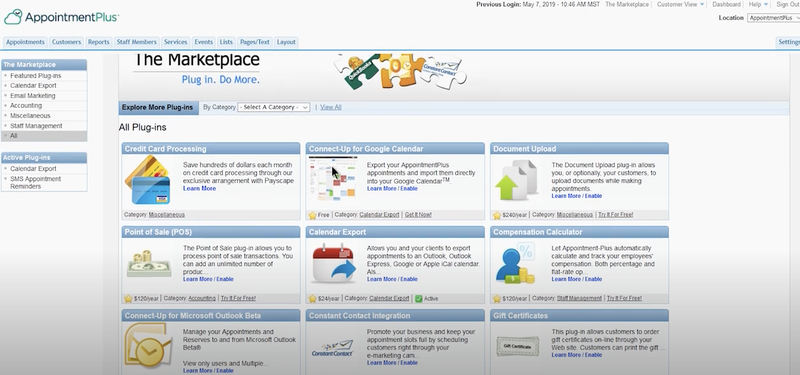The image size is (800, 375).
Task: Switch to the Reports tab
Action: click(x=98, y=42)
